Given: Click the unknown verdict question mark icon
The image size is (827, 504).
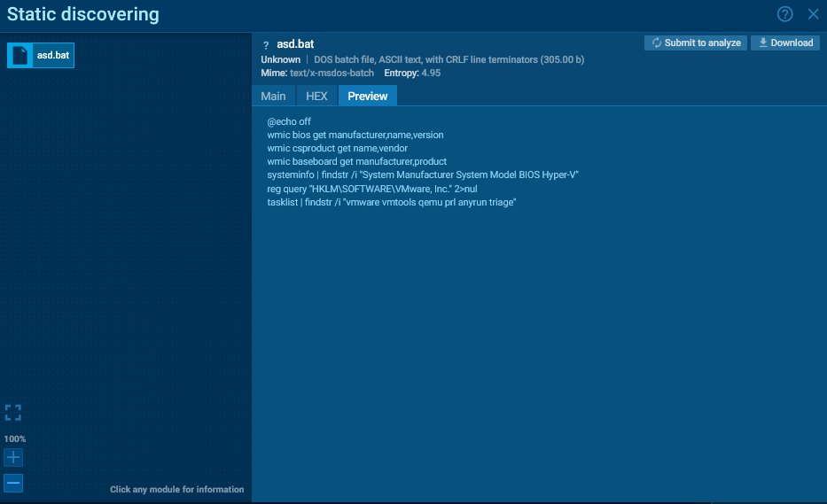Looking at the screenshot, I should click(x=266, y=45).
